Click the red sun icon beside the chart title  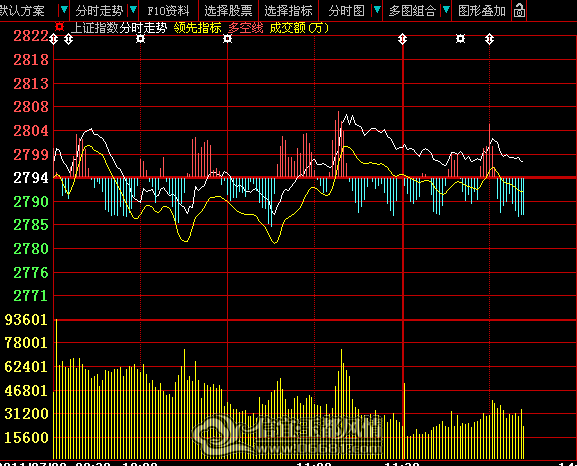[59, 27]
